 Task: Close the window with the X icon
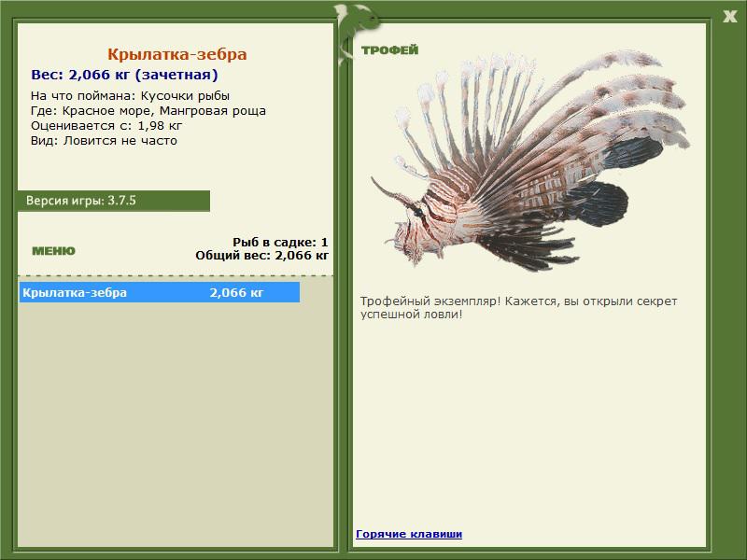pyautogui.click(x=729, y=17)
